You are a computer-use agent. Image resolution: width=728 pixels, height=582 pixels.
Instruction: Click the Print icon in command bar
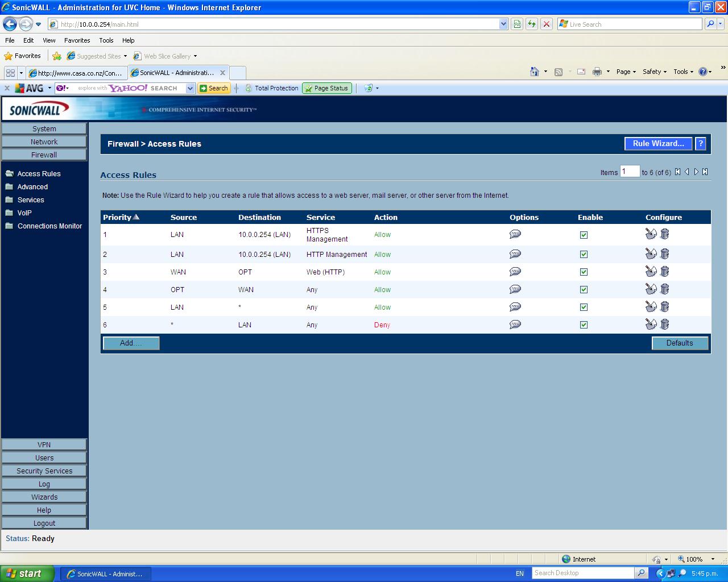[597, 72]
